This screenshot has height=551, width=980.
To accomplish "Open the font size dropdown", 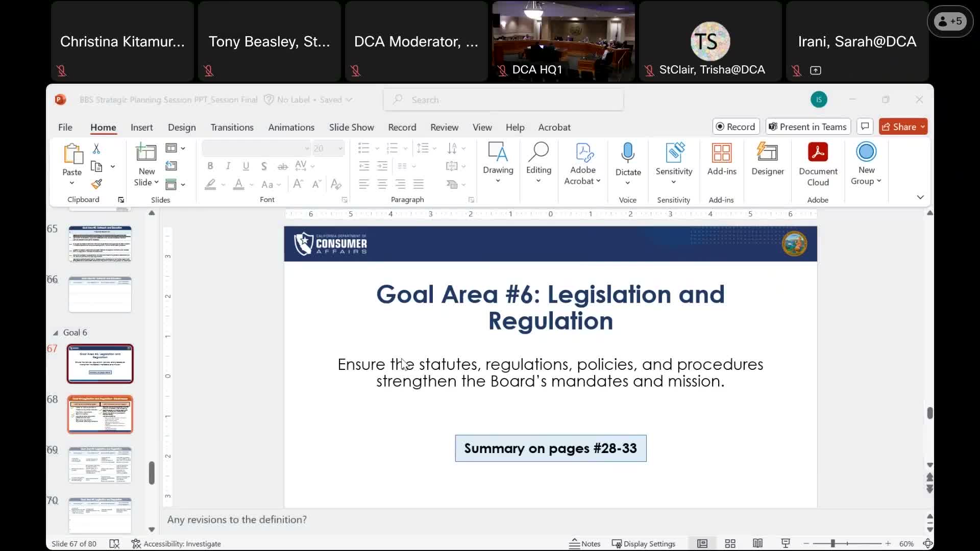I will 340,148.
